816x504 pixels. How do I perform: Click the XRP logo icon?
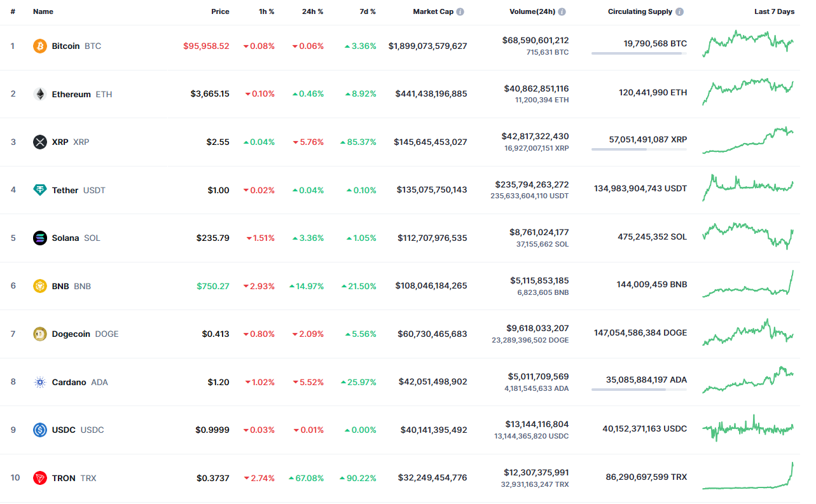click(x=40, y=142)
